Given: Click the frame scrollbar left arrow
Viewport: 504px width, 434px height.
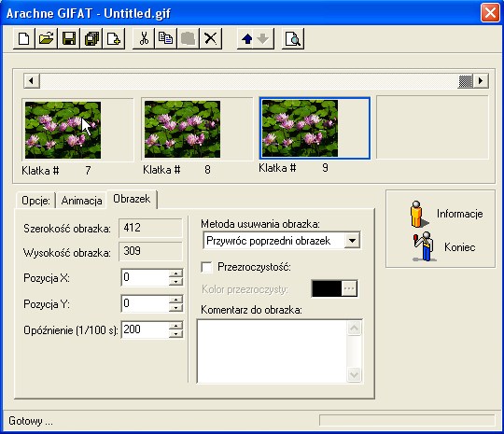Looking at the screenshot, I should point(32,80).
